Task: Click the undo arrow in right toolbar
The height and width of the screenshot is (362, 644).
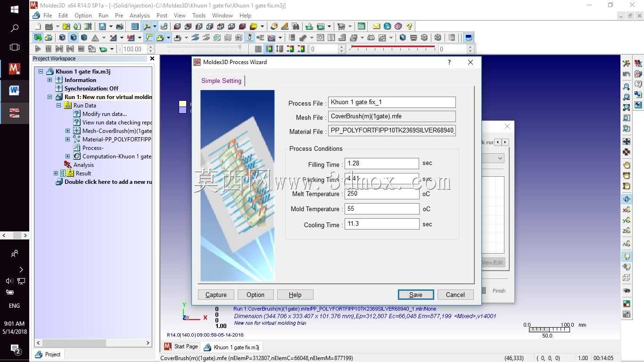Action: (627, 74)
